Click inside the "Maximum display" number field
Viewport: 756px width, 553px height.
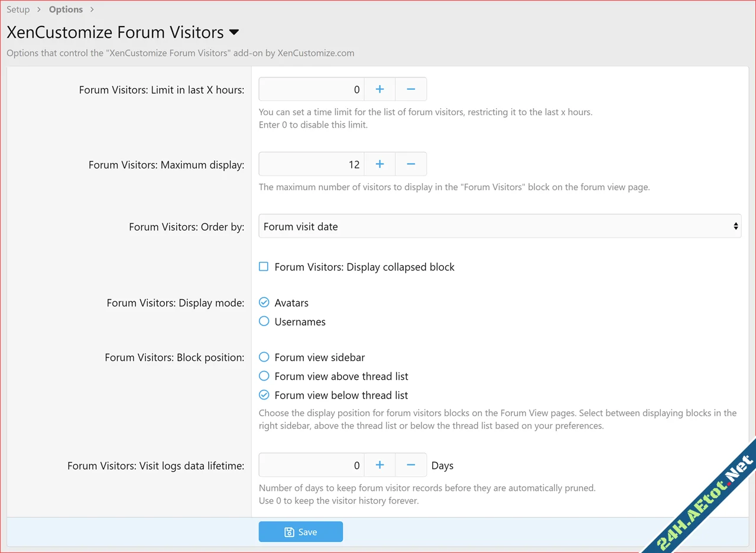[x=312, y=164]
